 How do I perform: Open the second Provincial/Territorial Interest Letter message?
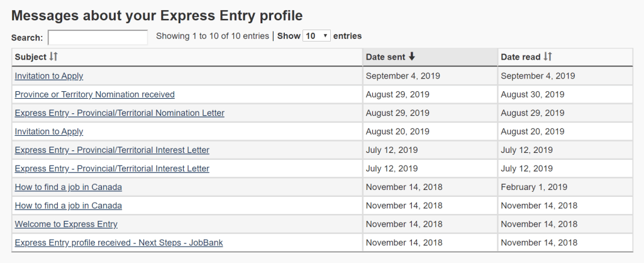pos(112,169)
